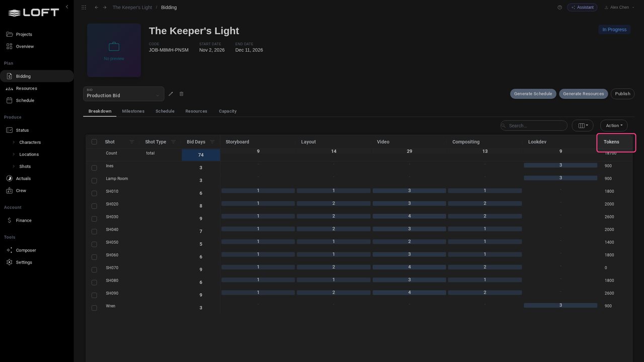Delete the bid with trash icon

pos(182,94)
